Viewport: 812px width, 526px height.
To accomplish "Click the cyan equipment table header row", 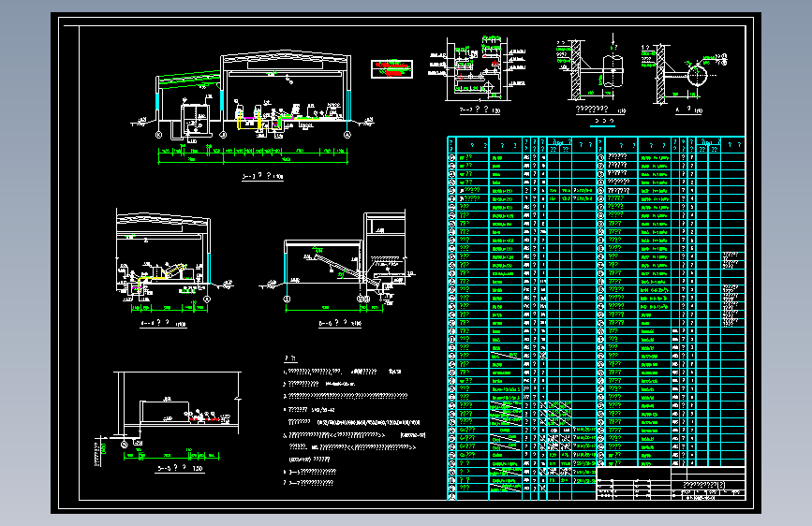I will tap(596, 145).
